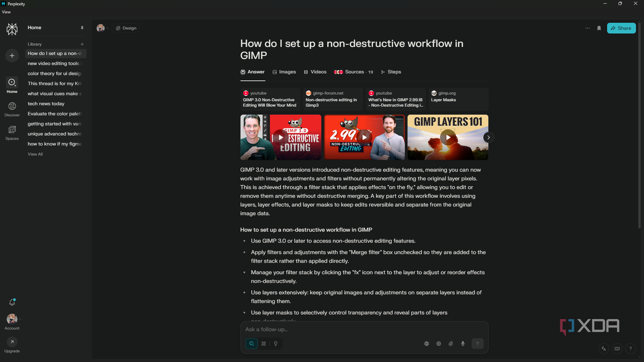This screenshot has height=362, width=644.
Task: Open the Home section in sidebar
Action: pyautogui.click(x=12, y=85)
